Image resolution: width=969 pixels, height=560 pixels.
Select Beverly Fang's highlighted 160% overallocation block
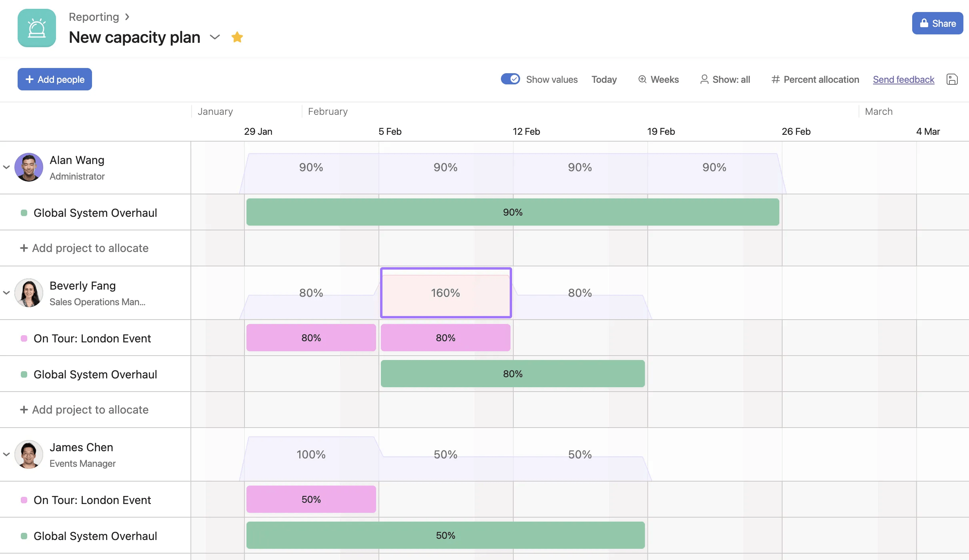click(445, 292)
